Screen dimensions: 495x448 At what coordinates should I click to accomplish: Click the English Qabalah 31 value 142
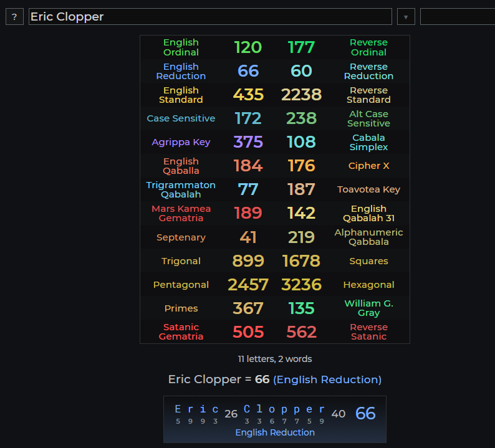[301, 213]
